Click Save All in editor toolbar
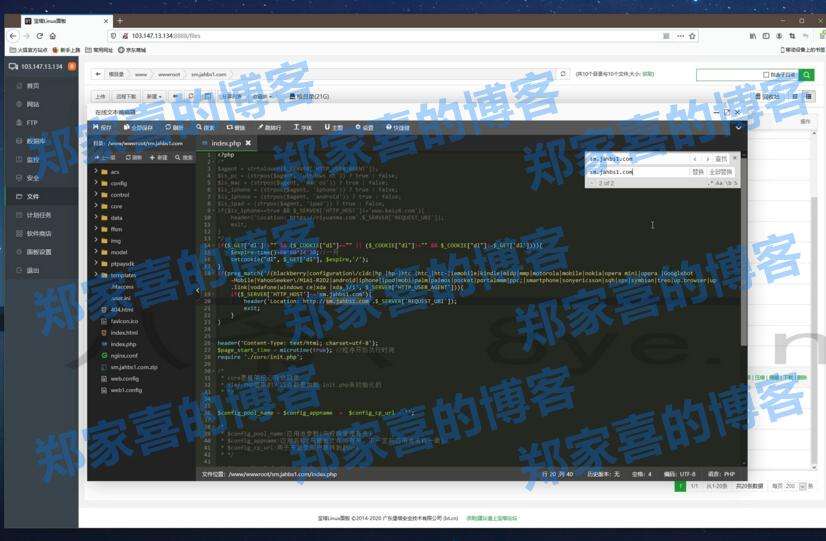This screenshot has height=541, width=826. (138, 127)
